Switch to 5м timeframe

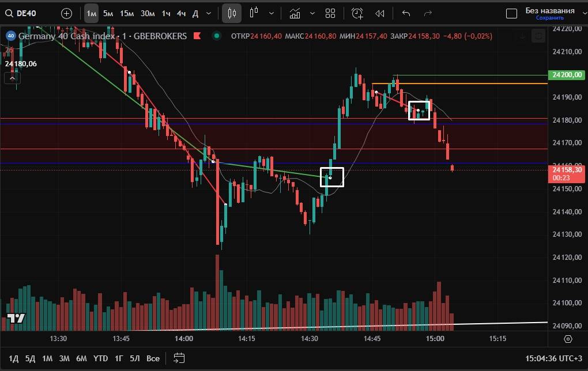[108, 14]
